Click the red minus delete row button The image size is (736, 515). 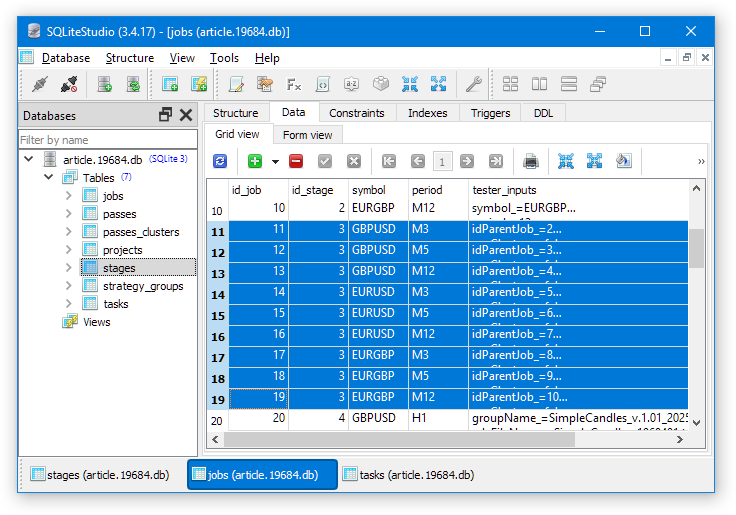pyautogui.click(x=296, y=161)
